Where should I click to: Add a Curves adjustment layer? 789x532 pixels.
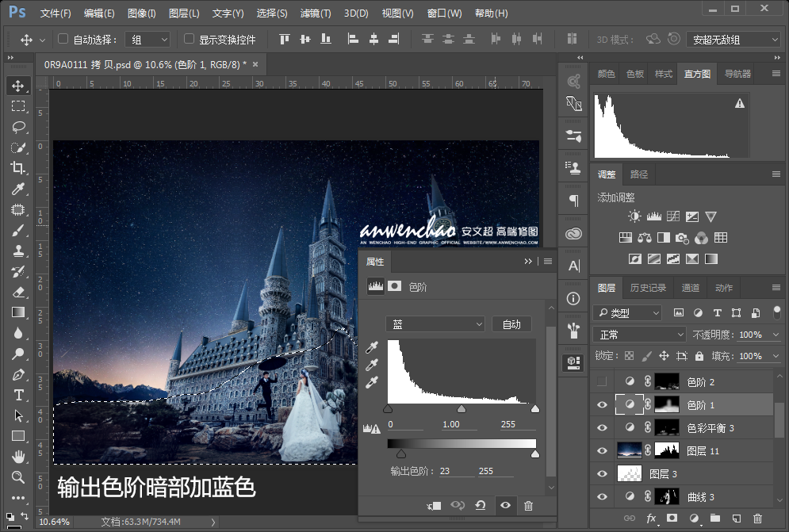(672, 216)
